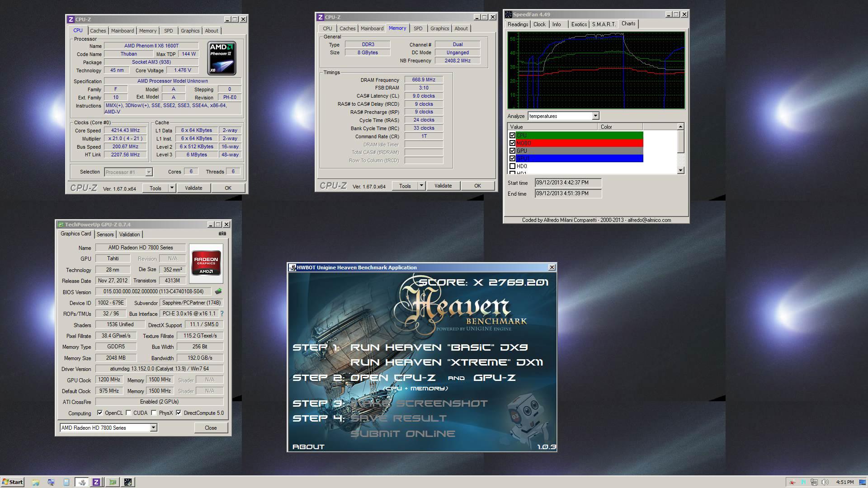Click the GPU-Z BIOS save chip icon
This screenshot has height=488, width=868.
click(x=218, y=291)
